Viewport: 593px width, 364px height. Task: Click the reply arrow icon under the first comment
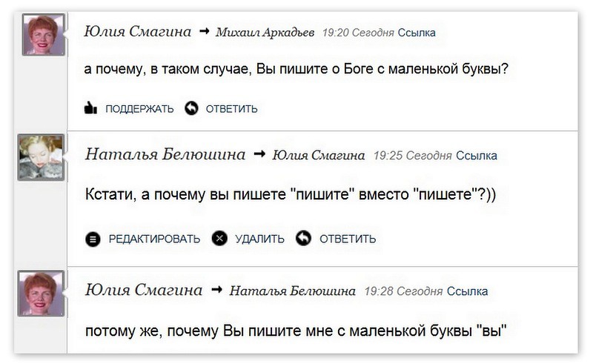tap(192, 108)
